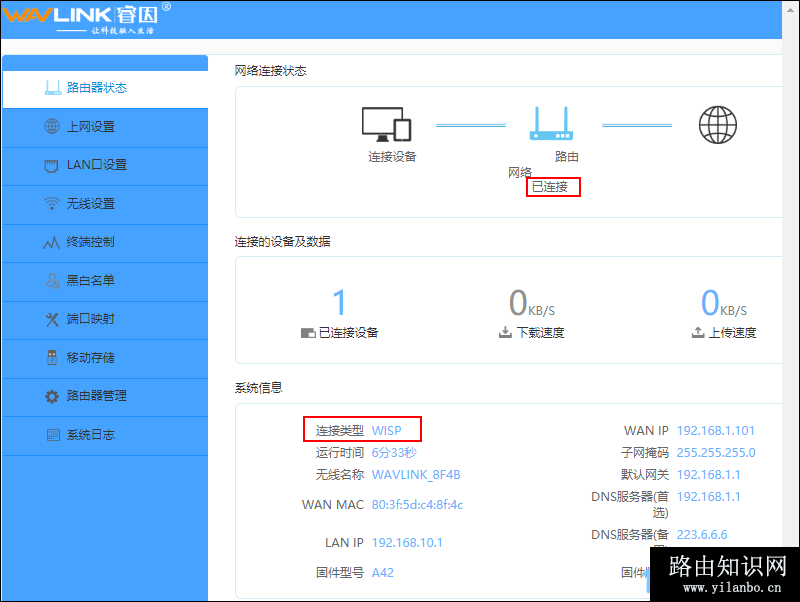Image resolution: width=800 pixels, height=602 pixels.
Task: Click the WAN MAC address 80:3f:5d:c4:8f:4c
Action: 417,505
